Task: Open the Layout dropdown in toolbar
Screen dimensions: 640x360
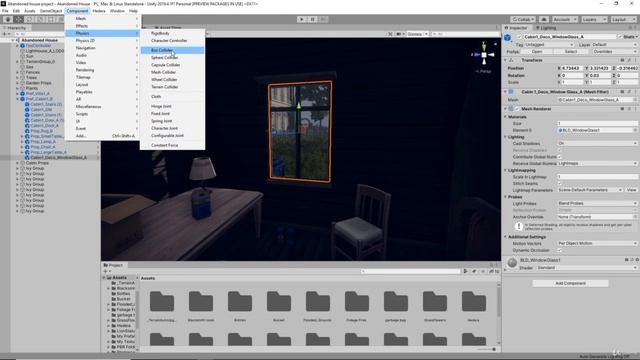Action: coord(624,19)
